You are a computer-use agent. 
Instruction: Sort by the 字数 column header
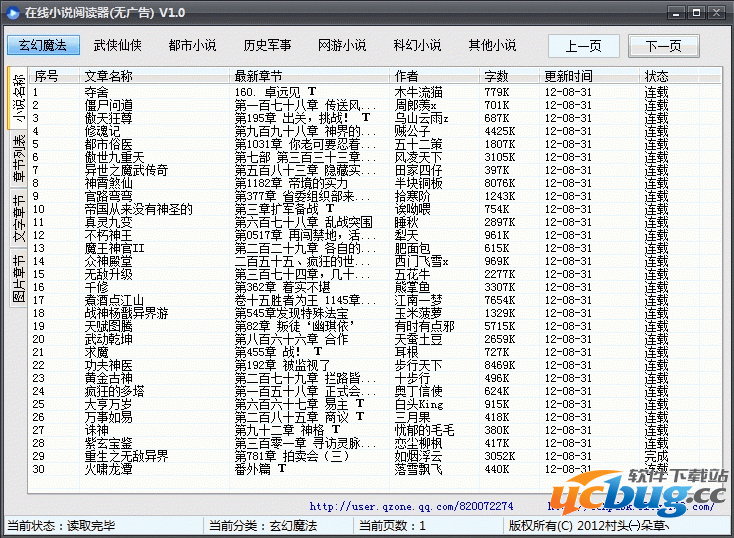point(496,76)
